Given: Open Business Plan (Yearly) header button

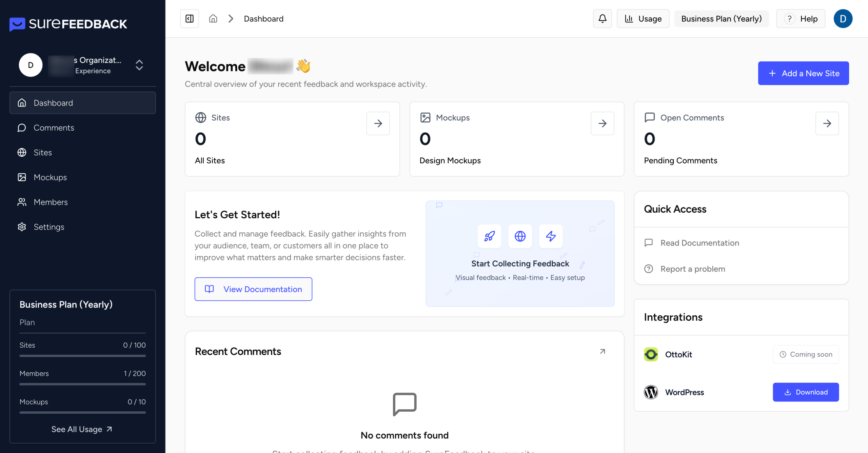Looking at the screenshot, I should pyautogui.click(x=721, y=19).
